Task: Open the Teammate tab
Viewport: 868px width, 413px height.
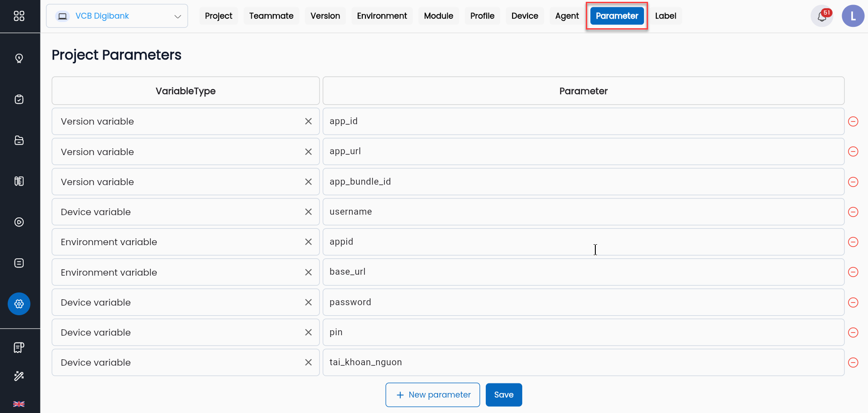Action: [271, 16]
